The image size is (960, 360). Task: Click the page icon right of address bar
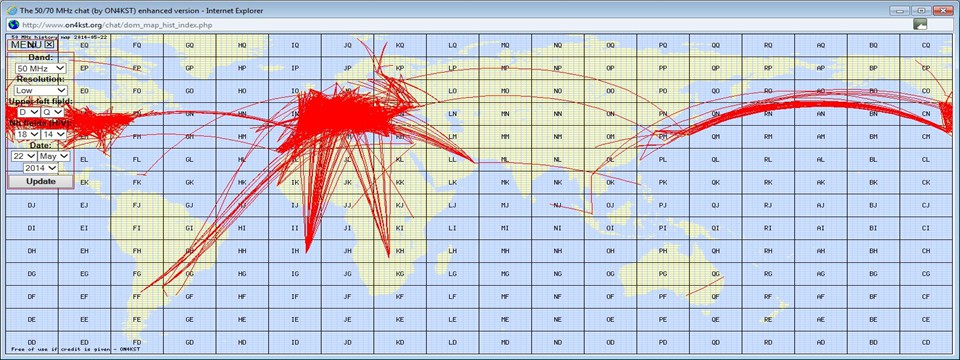tap(920, 24)
